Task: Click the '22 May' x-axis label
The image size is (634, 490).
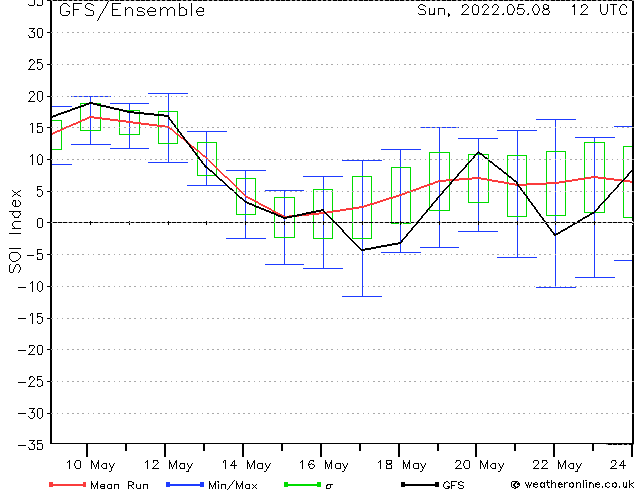Action: (x=557, y=465)
